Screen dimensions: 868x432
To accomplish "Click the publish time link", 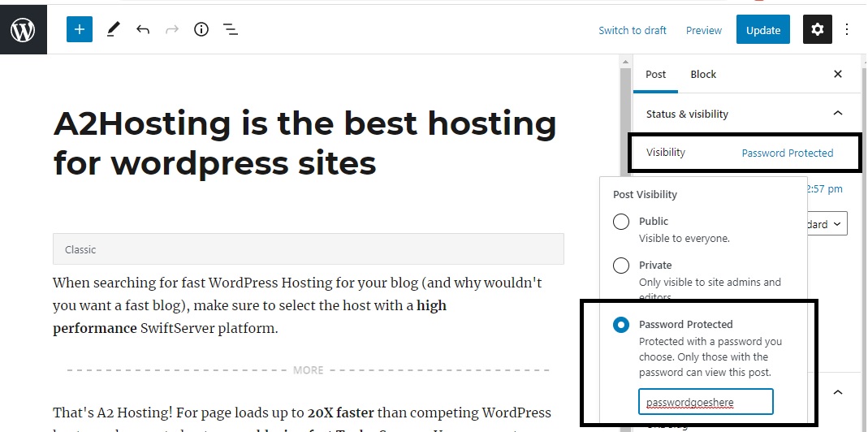I will [x=826, y=189].
